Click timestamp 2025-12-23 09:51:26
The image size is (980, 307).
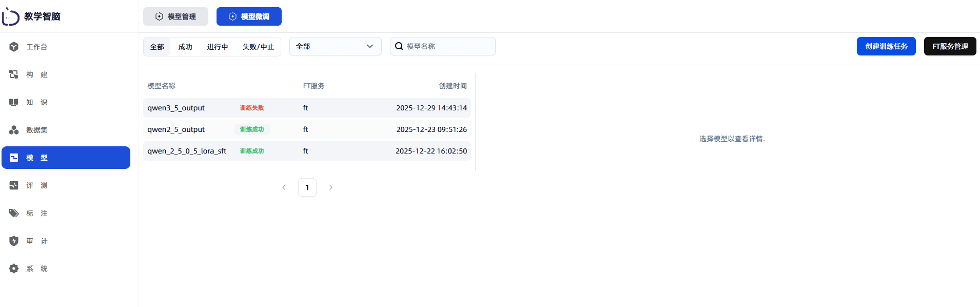[432, 129]
